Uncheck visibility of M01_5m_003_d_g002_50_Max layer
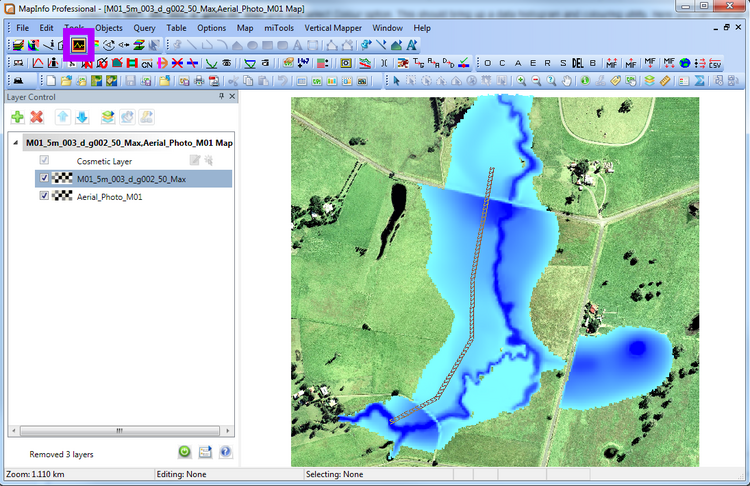Screen dimensions: 750x486 43,178
